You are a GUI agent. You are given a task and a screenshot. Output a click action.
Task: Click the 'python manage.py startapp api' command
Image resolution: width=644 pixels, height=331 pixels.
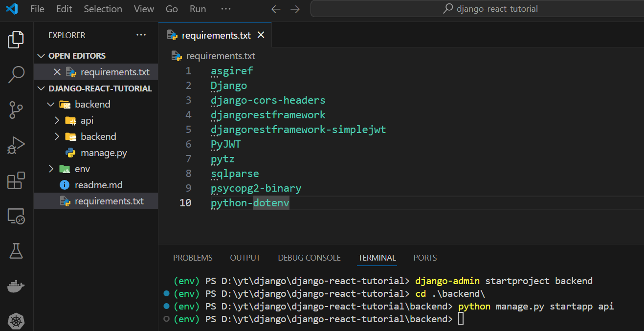(536, 307)
